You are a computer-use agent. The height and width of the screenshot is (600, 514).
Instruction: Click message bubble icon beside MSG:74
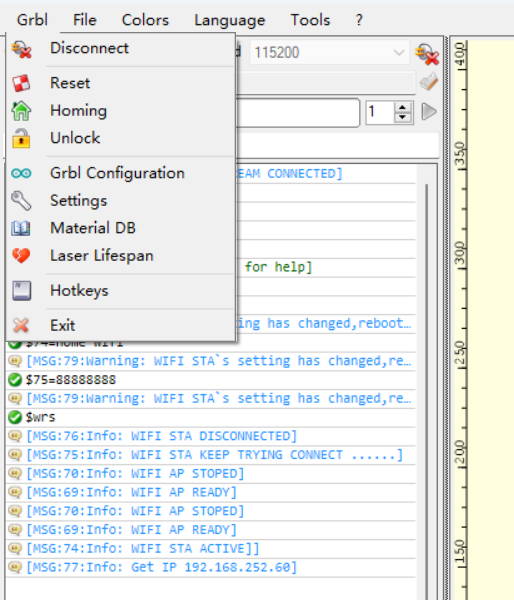click(x=15, y=548)
